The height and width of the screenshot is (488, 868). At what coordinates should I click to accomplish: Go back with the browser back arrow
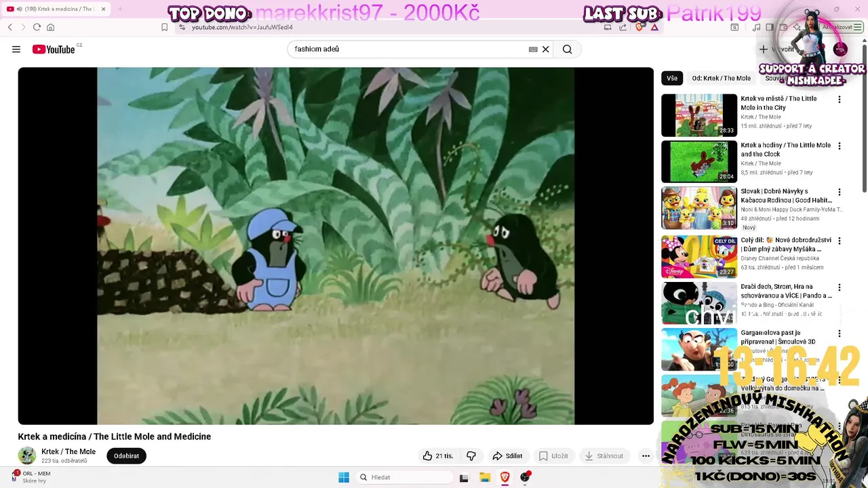[x=10, y=27]
